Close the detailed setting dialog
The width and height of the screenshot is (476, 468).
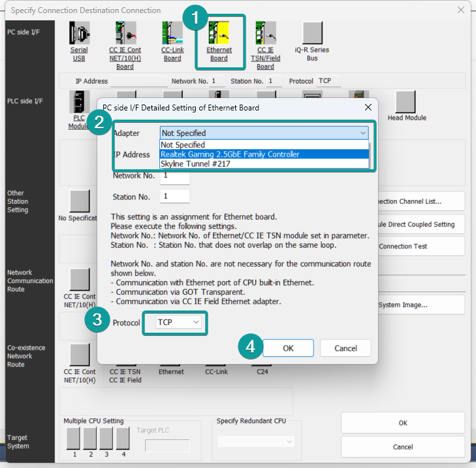[x=368, y=107]
